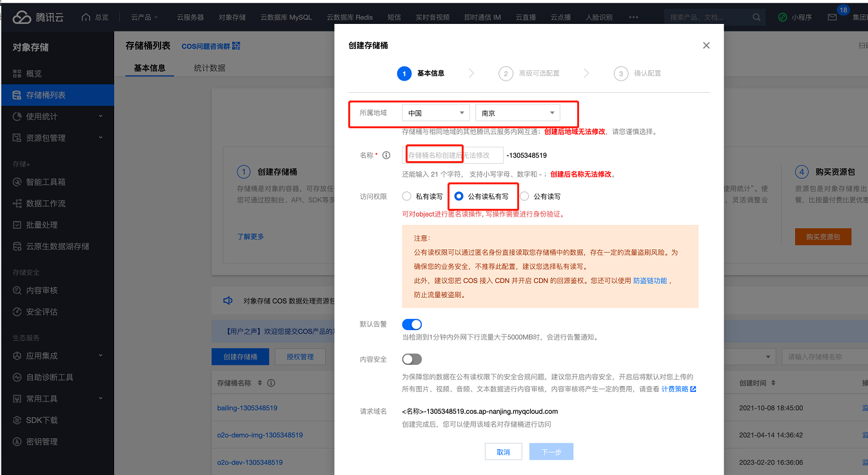Click the 授权管理 button
Viewport: 868px width, 475px height.
tap(300, 356)
